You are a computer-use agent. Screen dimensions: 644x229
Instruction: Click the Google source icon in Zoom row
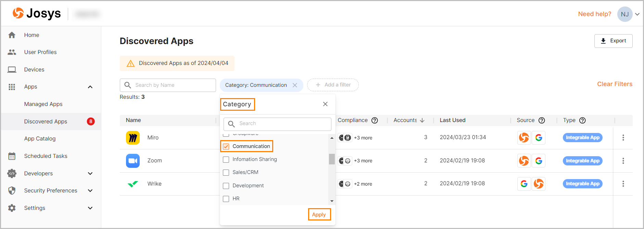(x=539, y=161)
